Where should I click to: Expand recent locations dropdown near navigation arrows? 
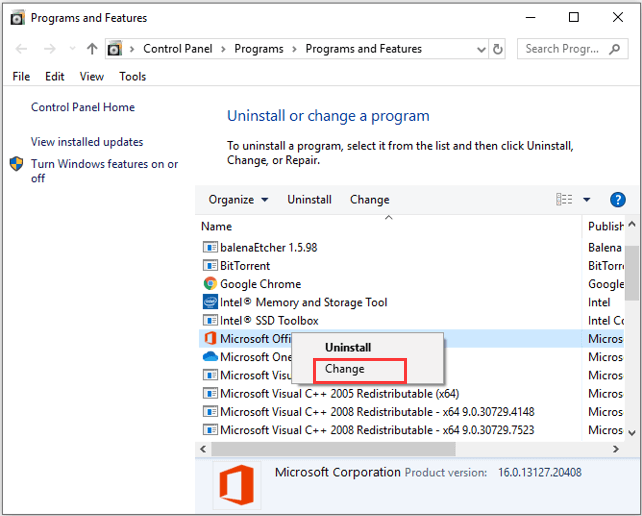71,49
